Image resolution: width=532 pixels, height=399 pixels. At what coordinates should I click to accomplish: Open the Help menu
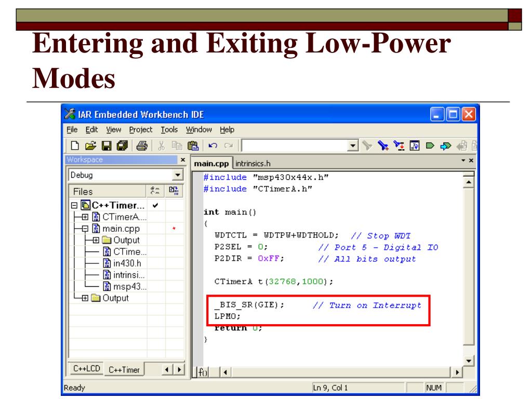click(227, 129)
